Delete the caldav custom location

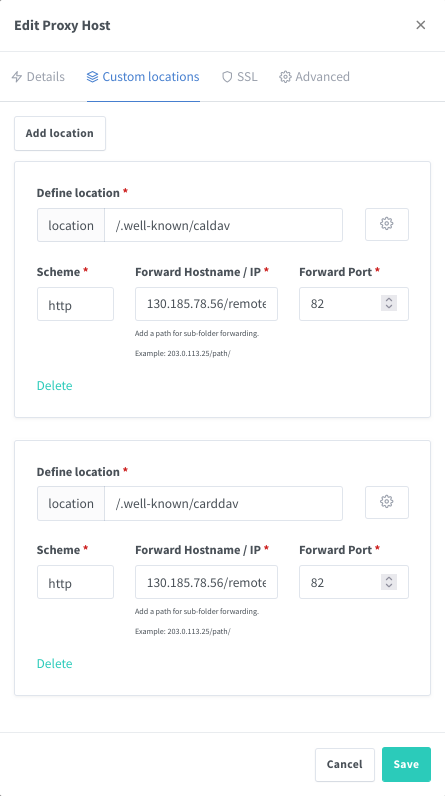click(55, 386)
